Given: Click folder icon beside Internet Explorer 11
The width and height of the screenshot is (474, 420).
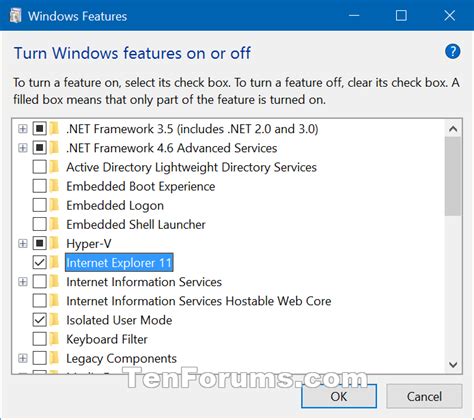Looking at the screenshot, I should (54, 262).
